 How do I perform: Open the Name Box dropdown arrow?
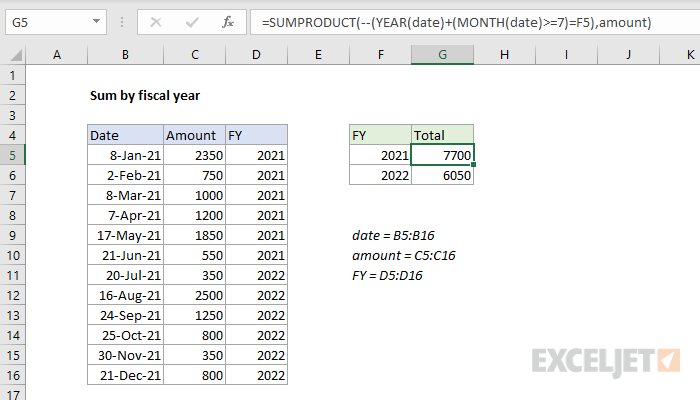96,21
